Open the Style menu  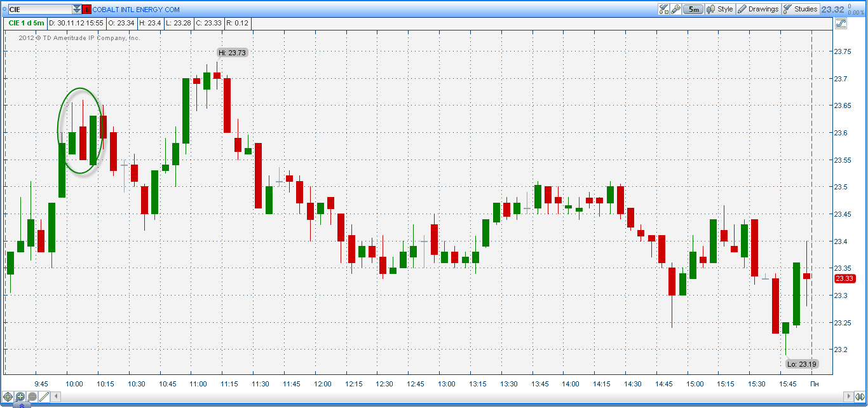tap(720, 9)
